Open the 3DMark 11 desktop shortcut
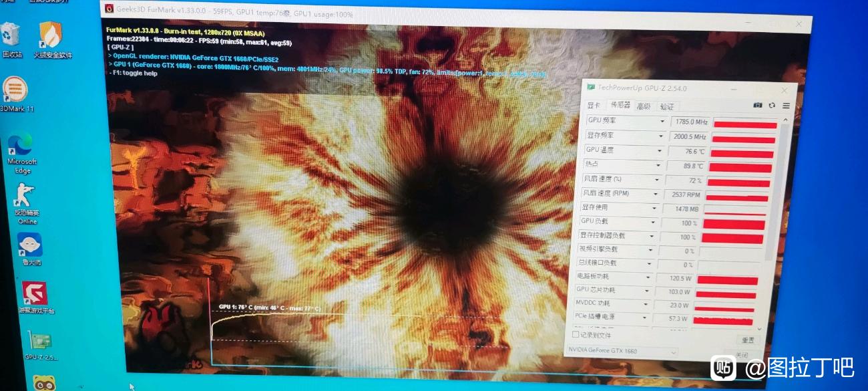This screenshot has height=391, width=868. pyautogui.click(x=16, y=94)
